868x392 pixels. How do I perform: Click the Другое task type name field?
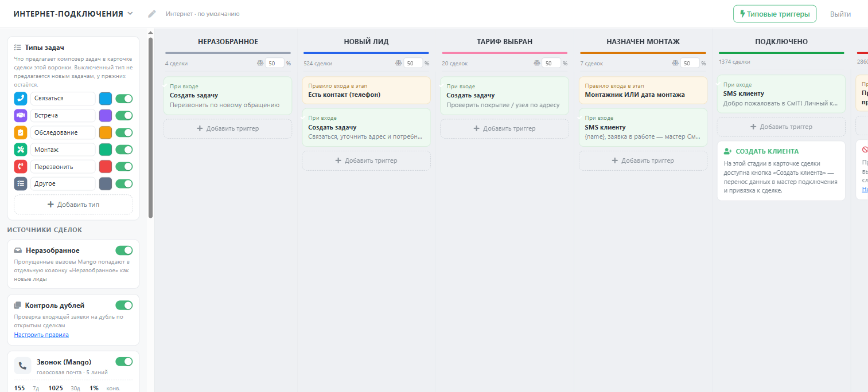[x=63, y=184]
